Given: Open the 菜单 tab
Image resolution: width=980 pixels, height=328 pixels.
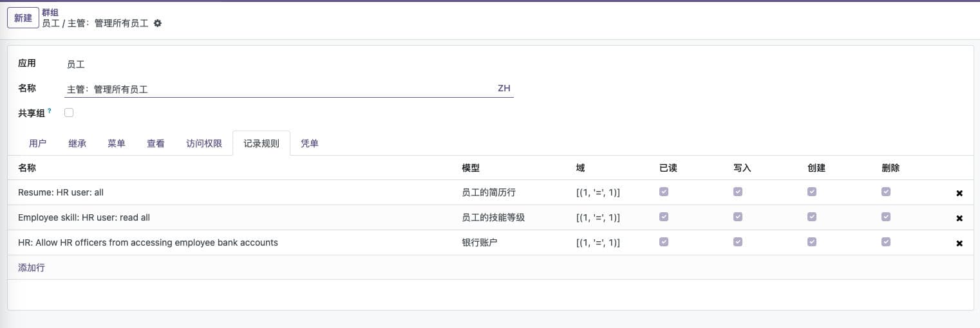Looking at the screenshot, I should click(117, 143).
